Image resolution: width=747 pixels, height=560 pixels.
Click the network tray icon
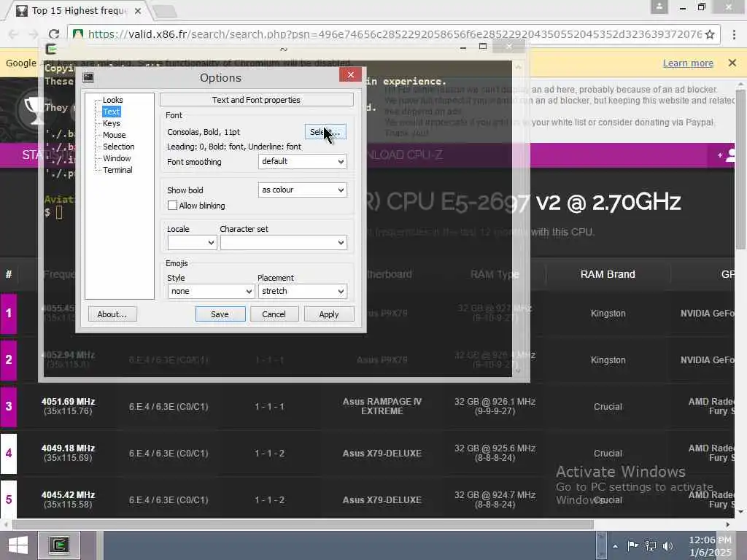650,546
